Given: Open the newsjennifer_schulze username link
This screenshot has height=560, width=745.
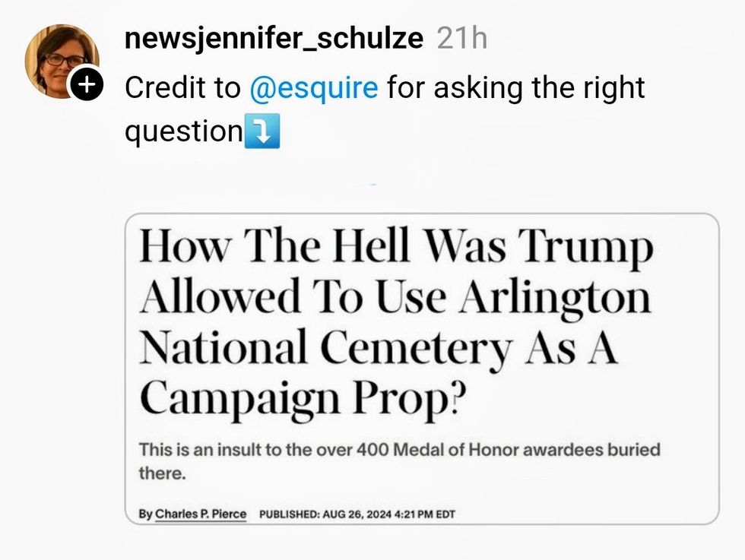Looking at the screenshot, I should [x=273, y=38].
